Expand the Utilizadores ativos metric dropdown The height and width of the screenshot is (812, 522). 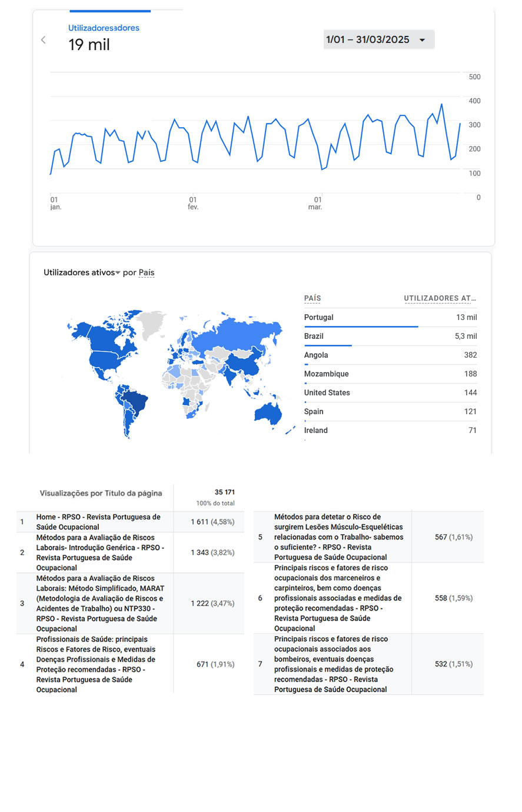click(82, 272)
